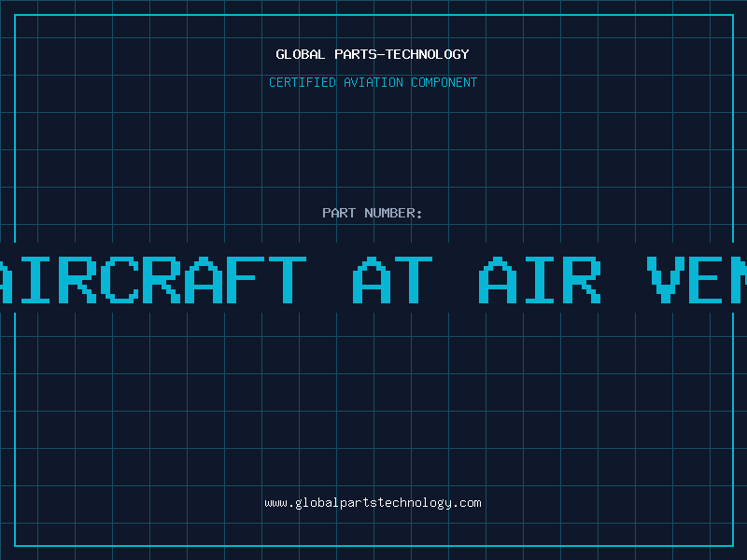The width and height of the screenshot is (747, 560).
Task: Click the PART NUMBER: label
Action: [x=372, y=213]
